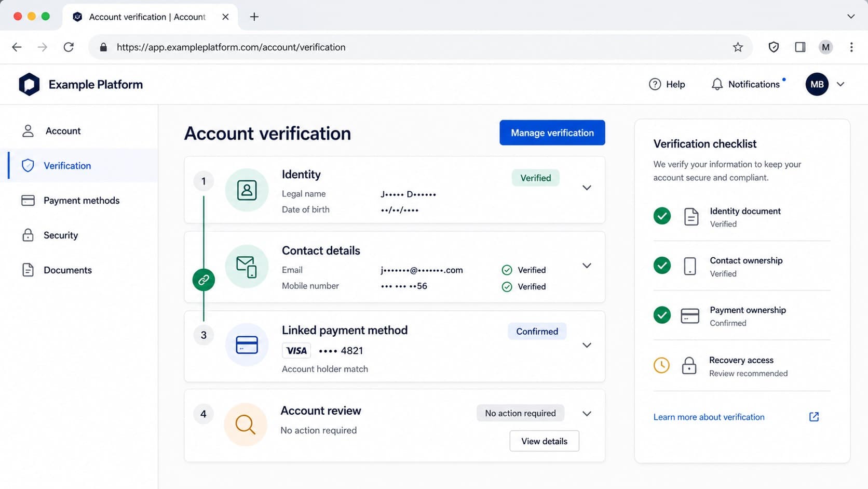The width and height of the screenshot is (868, 489).
Task: Open the browser three-dot menu
Action: click(851, 47)
